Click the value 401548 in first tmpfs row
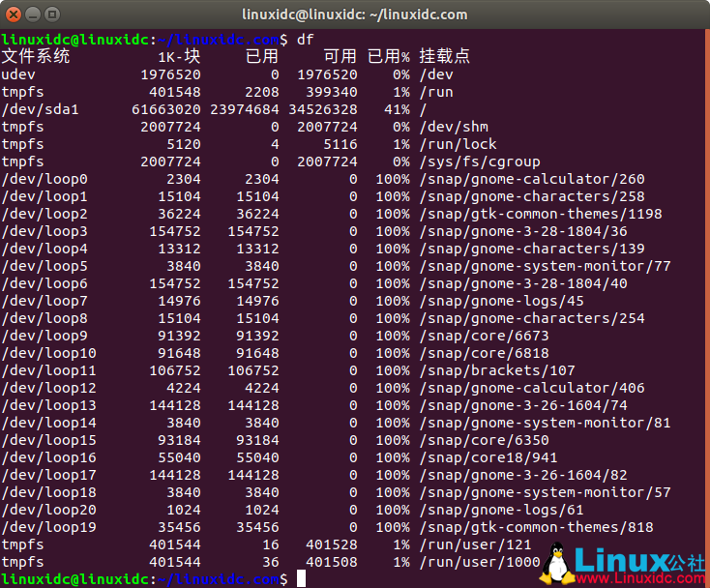This screenshot has width=710, height=588. pyautogui.click(x=175, y=92)
